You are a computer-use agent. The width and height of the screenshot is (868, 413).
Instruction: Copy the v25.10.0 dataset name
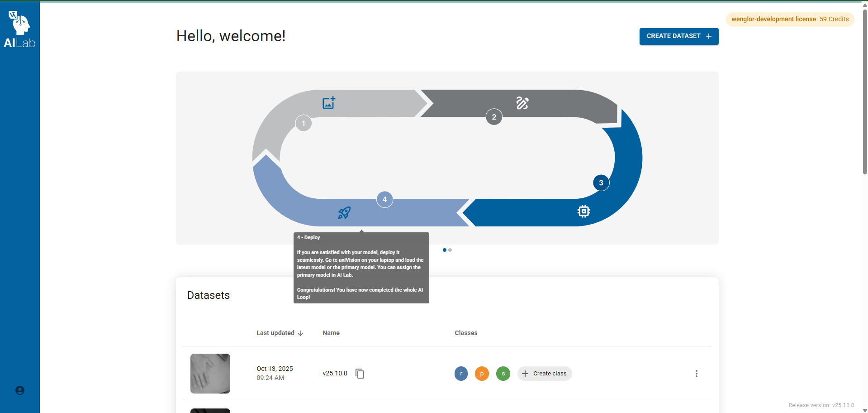tap(360, 374)
